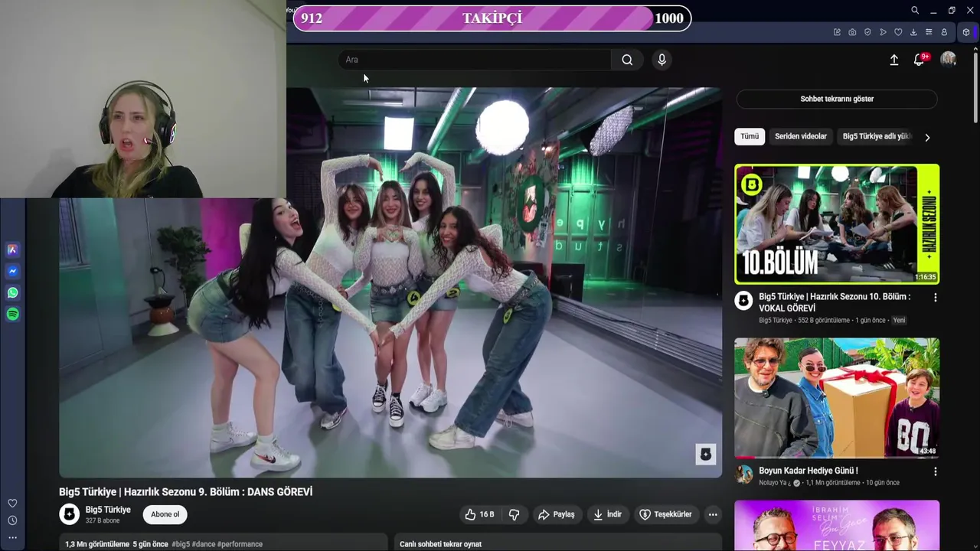Open the Feyyaz video thumbnail
Viewport: 980px width, 551px height.
click(x=837, y=526)
